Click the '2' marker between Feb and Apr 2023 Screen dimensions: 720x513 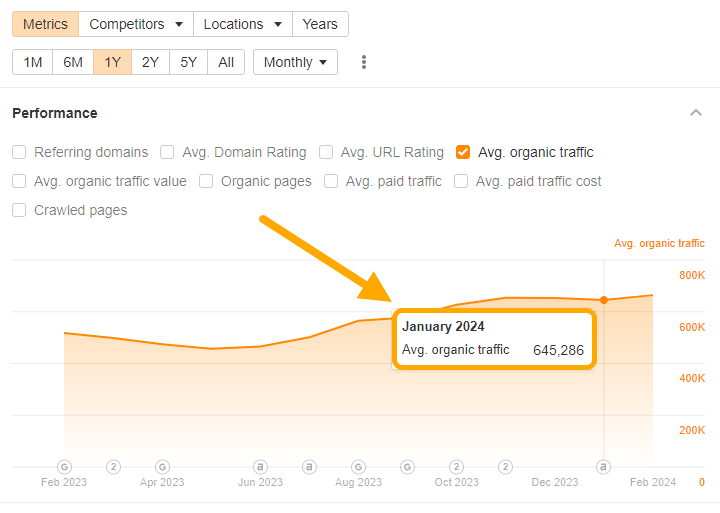[114, 466]
